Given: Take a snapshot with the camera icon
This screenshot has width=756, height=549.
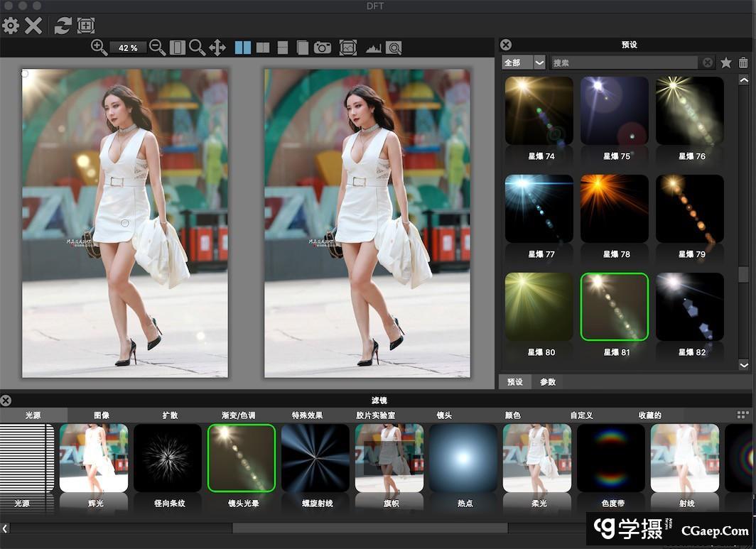Looking at the screenshot, I should (323, 48).
